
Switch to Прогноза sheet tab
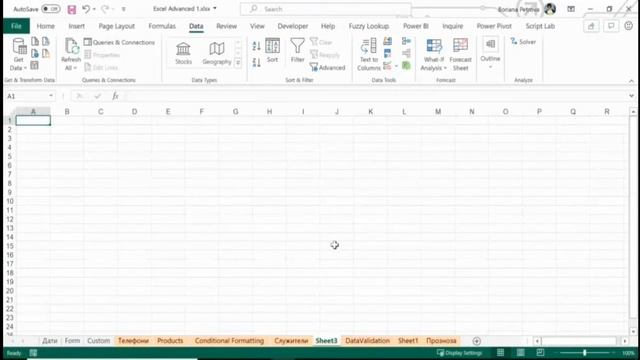click(441, 340)
